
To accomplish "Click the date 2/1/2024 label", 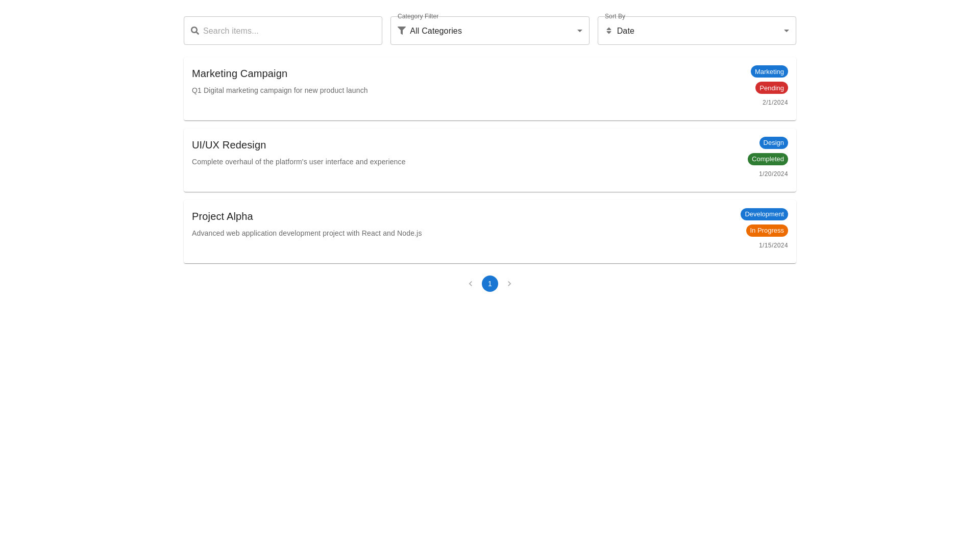I will pyautogui.click(x=775, y=102).
